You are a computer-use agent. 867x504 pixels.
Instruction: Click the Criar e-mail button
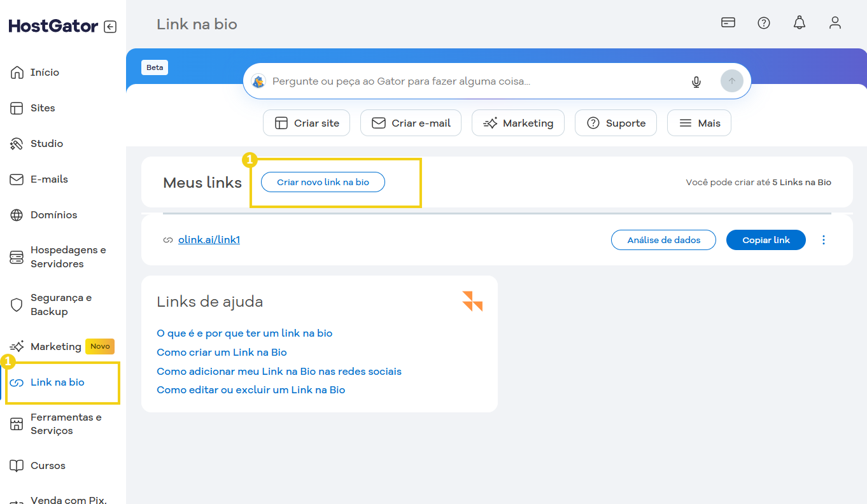coord(411,123)
